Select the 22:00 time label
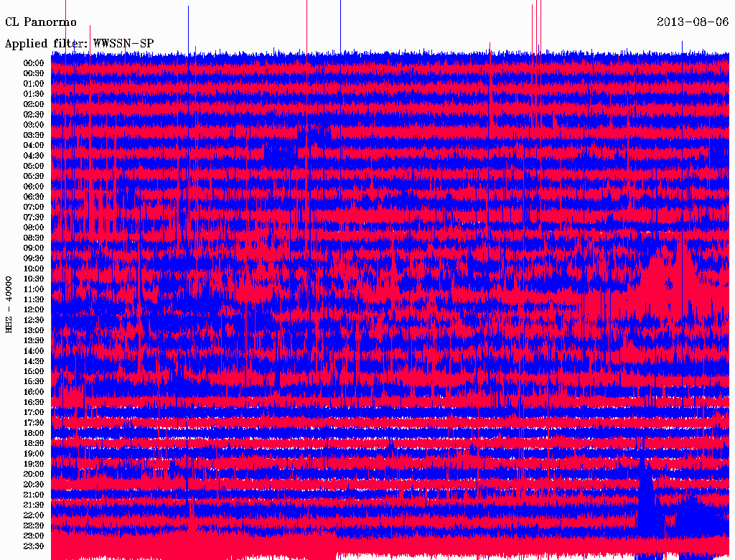The width and height of the screenshot is (735, 560). pos(34,515)
